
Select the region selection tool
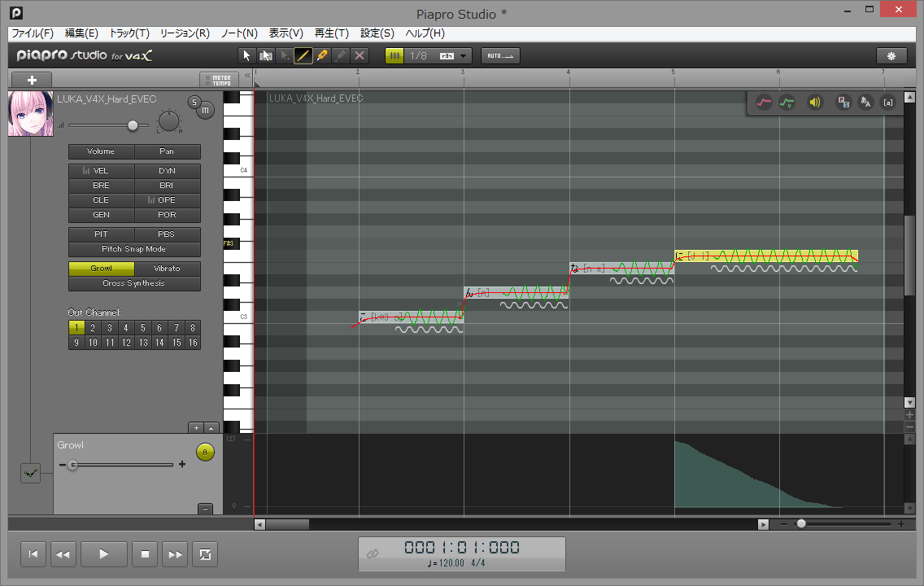tap(265, 56)
